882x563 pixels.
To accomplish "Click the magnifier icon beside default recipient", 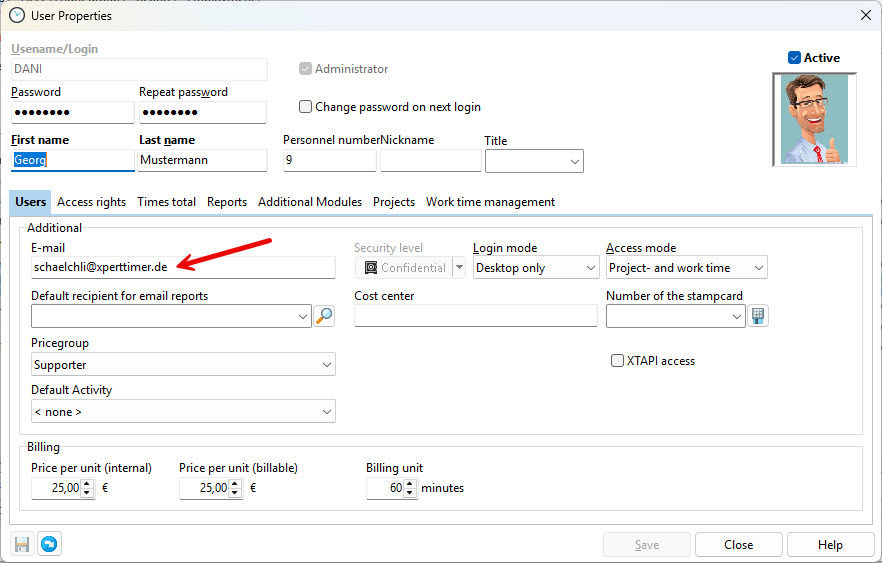I will point(325,316).
